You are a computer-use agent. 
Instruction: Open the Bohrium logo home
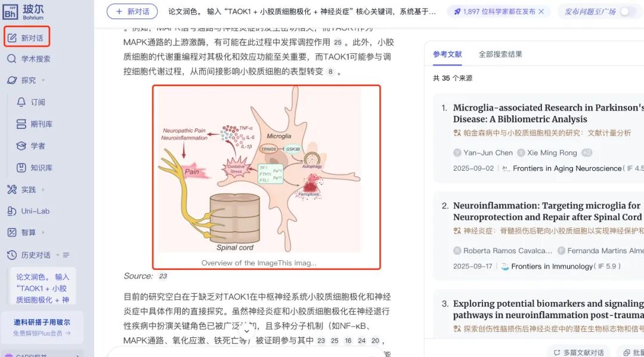click(x=23, y=11)
